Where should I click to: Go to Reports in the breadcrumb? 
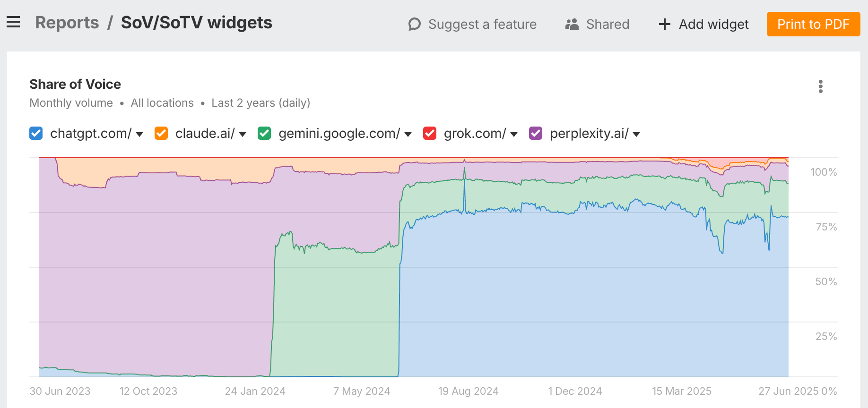pos(67,23)
